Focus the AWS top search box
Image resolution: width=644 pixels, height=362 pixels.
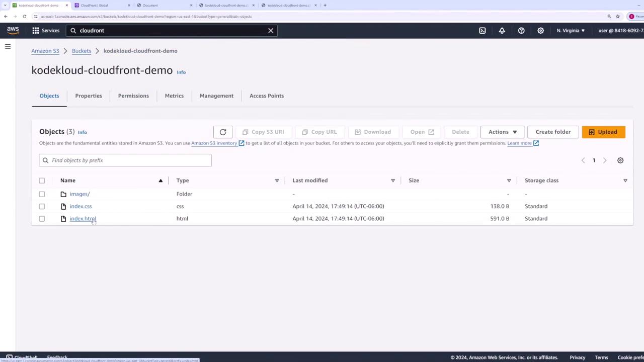pos(172,31)
